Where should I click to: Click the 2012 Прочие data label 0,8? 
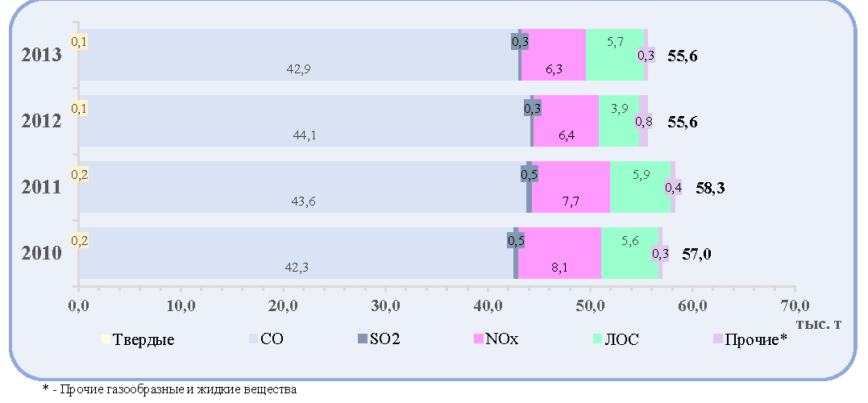(x=643, y=121)
